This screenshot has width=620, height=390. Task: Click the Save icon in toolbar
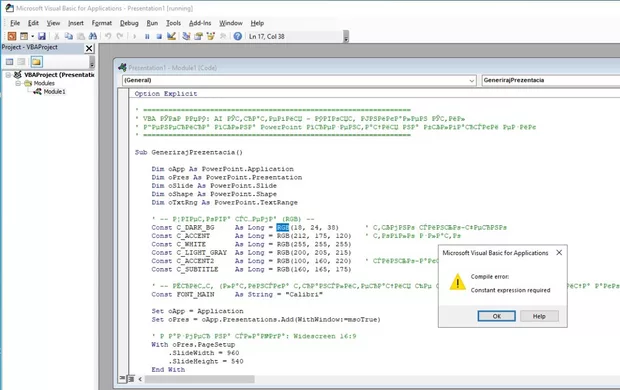pos(42,36)
